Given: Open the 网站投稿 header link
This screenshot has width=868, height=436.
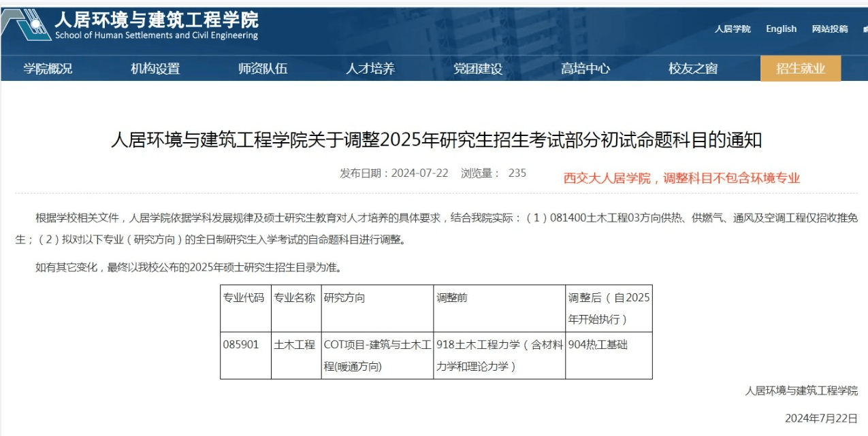Looking at the screenshot, I should (830, 29).
